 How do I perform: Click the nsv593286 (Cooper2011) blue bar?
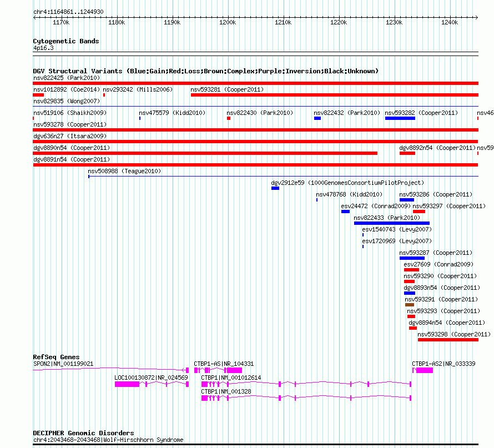(x=407, y=200)
